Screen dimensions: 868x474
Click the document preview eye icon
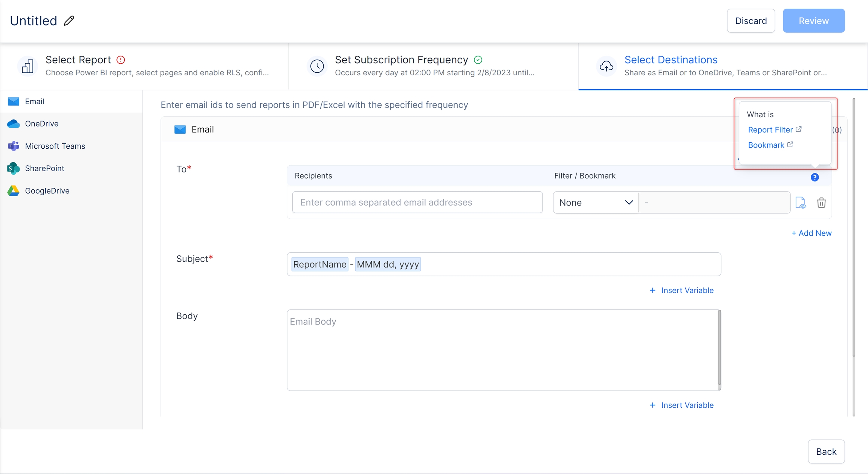coord(801,203)
